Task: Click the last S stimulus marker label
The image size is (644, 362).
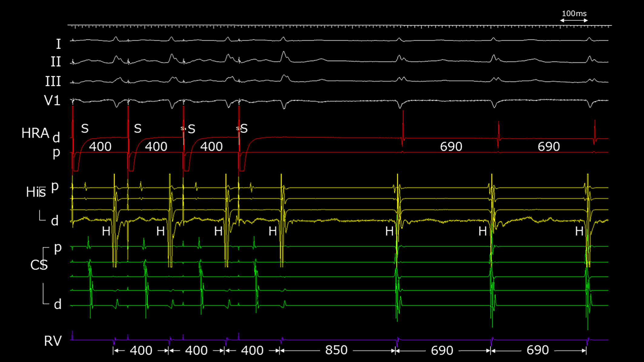Action: coord(244,129)
